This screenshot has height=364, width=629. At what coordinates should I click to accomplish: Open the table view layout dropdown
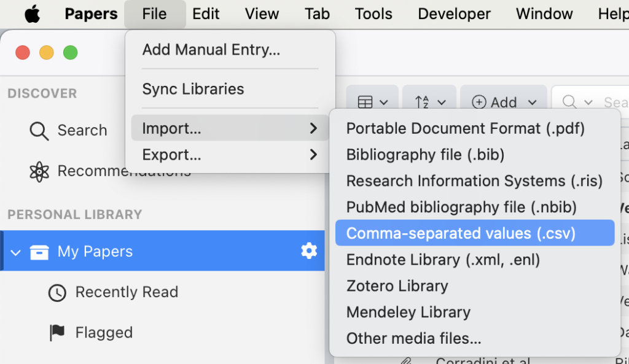click(372, 103)
